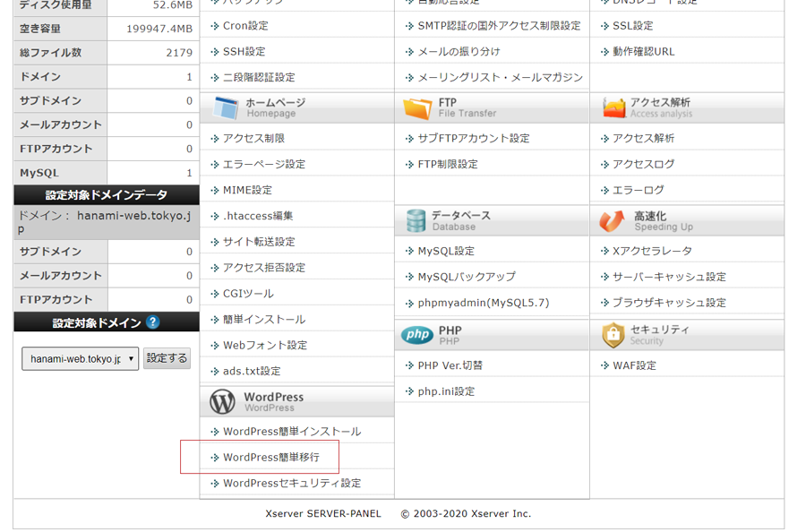The height and width of the screenshot is (532, 806).
Task: Open サイト転送設定
Action: click(x=259, y=242)
